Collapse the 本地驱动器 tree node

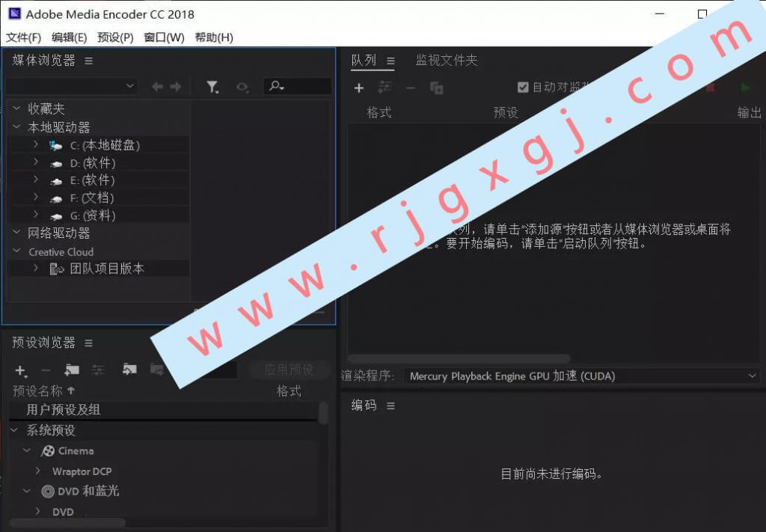coord(16,127)
